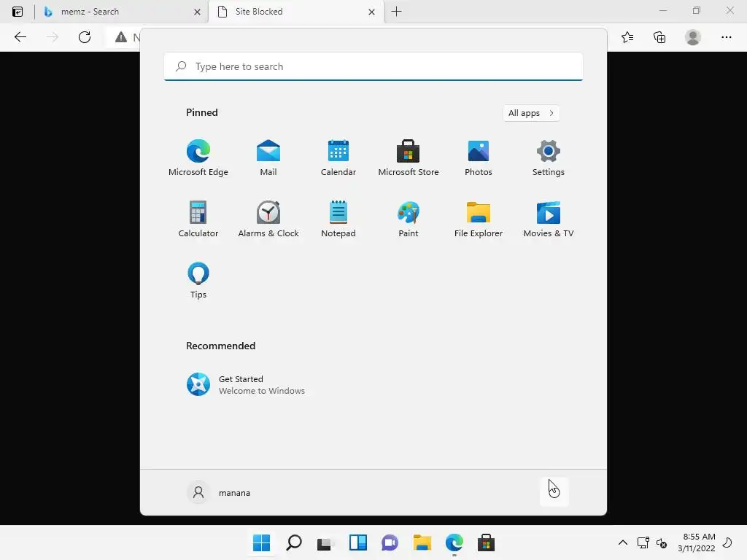
Task: Switch to the memz - Search tab
Action: click(122, 12)
